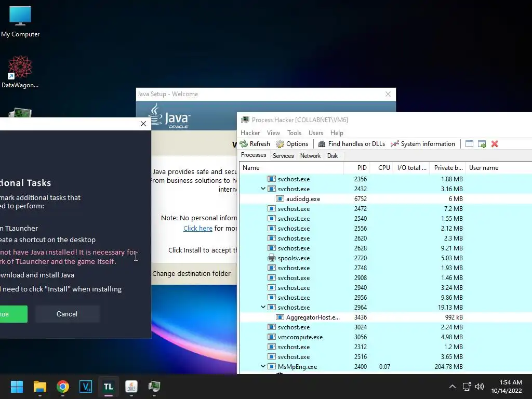Viewport: 532px width, 399px height.
Task: Click the Find window and thread icon
Action: coord(482,144)
